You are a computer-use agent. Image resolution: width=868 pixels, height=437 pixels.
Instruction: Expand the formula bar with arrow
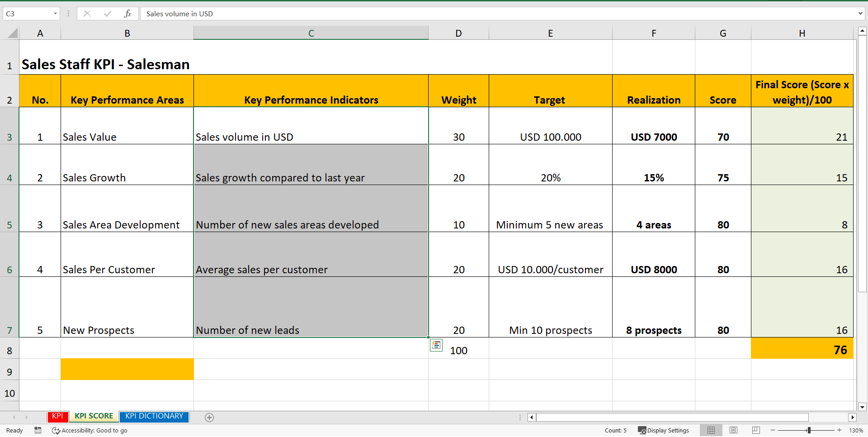(860, 14)
